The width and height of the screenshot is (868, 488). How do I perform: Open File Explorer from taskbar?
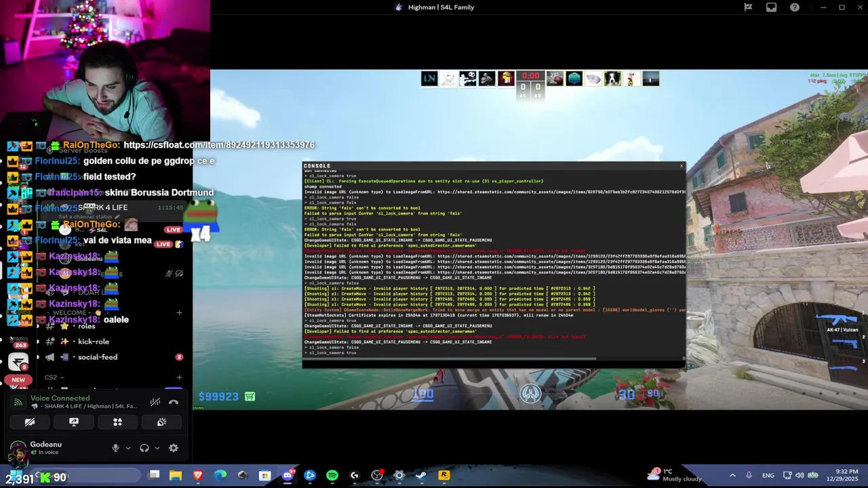point(176,476)
